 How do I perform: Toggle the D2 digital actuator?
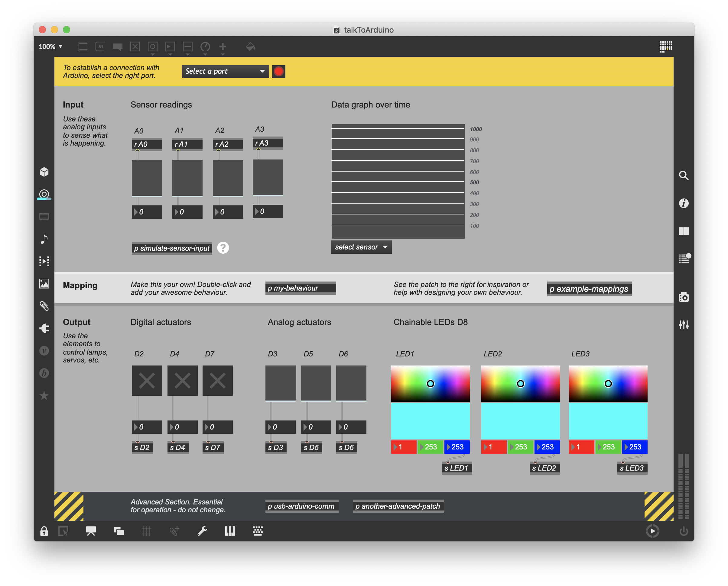pyautogui.click(x=147, y=380)
